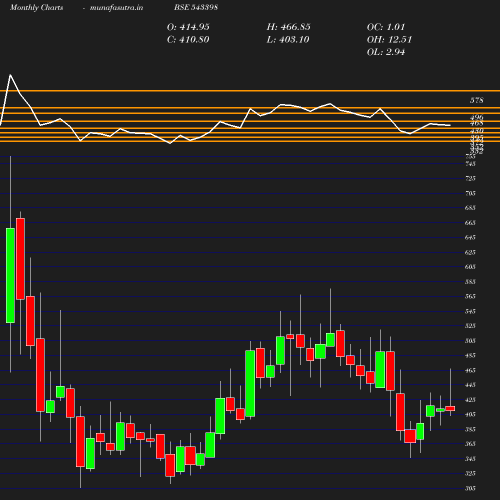Click the 445 price axis label

click(x=470, y=385)
